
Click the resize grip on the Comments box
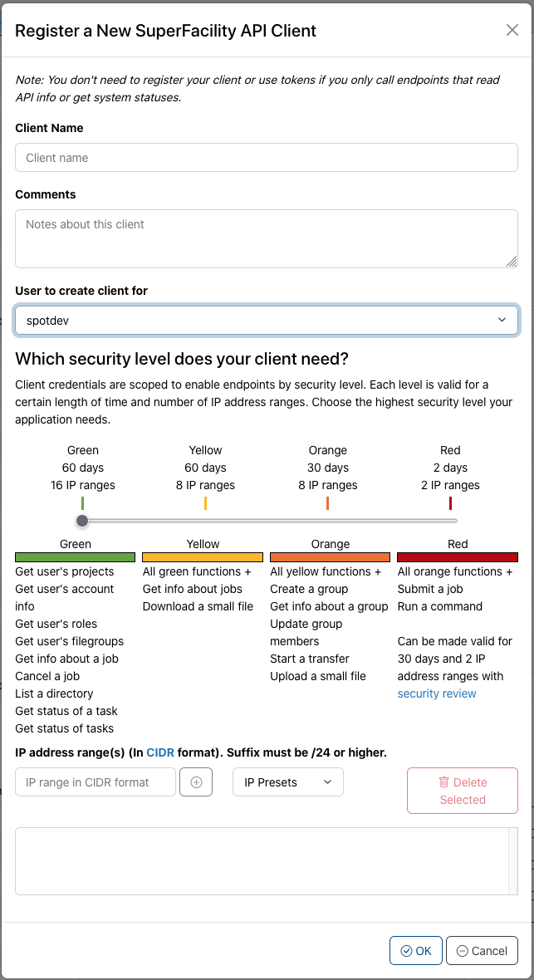tap(511, 260)
